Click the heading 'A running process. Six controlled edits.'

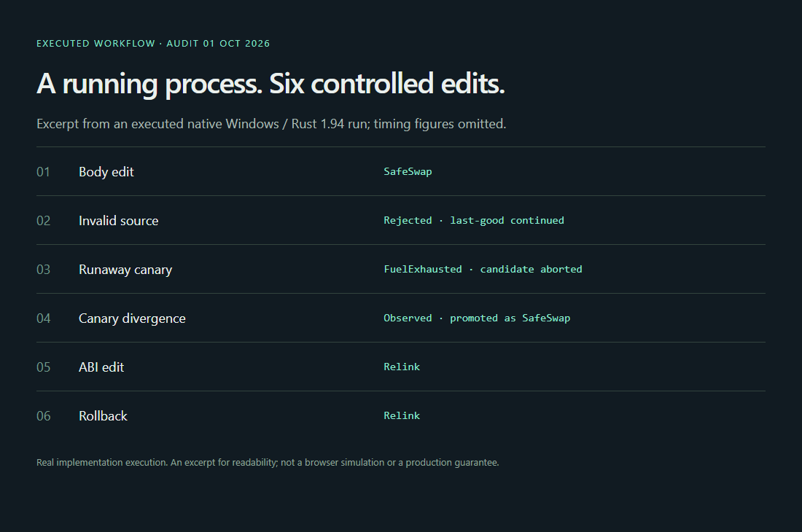(x=270, y=83)
